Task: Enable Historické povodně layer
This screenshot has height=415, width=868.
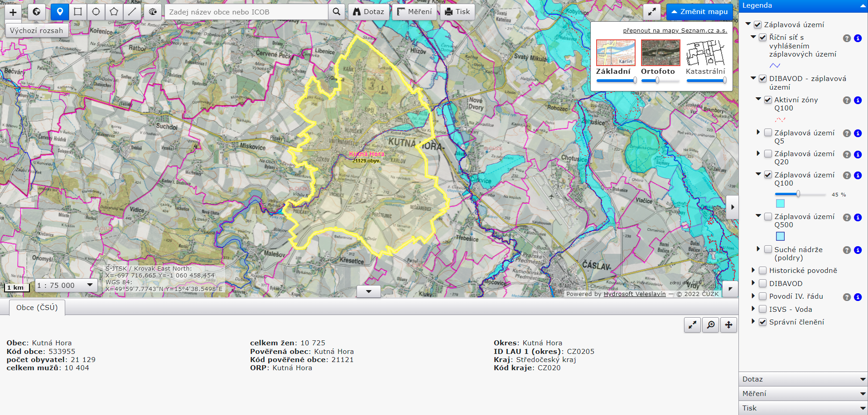Action: click(x=762, y=271)
